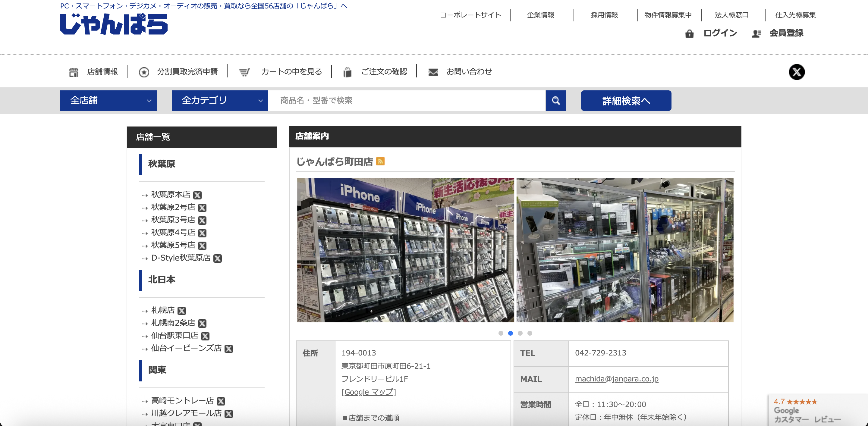
Task: Open D-Style秋葉原店 store link
Action: [x=181, y=258]
